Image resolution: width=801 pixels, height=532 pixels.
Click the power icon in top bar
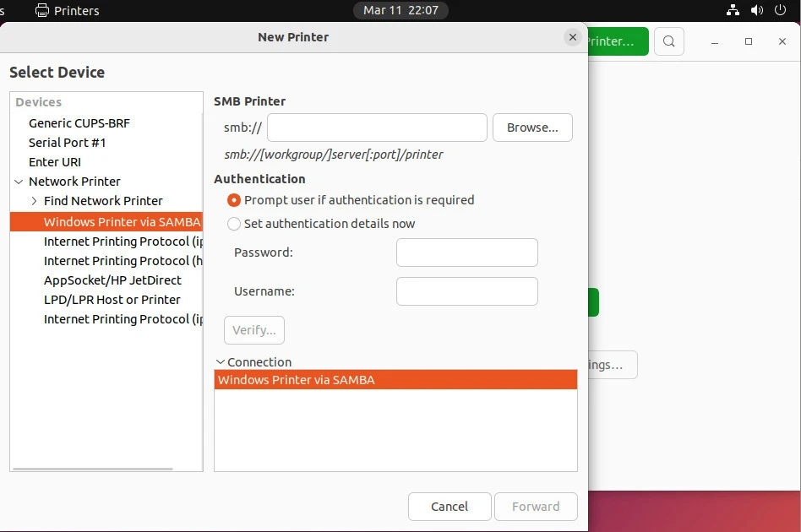(782, 11)
